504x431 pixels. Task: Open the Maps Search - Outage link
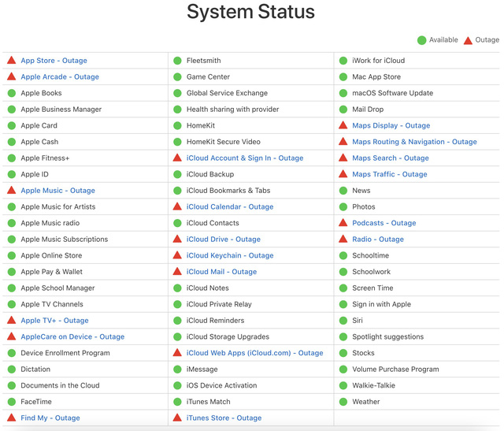[391, 158]
